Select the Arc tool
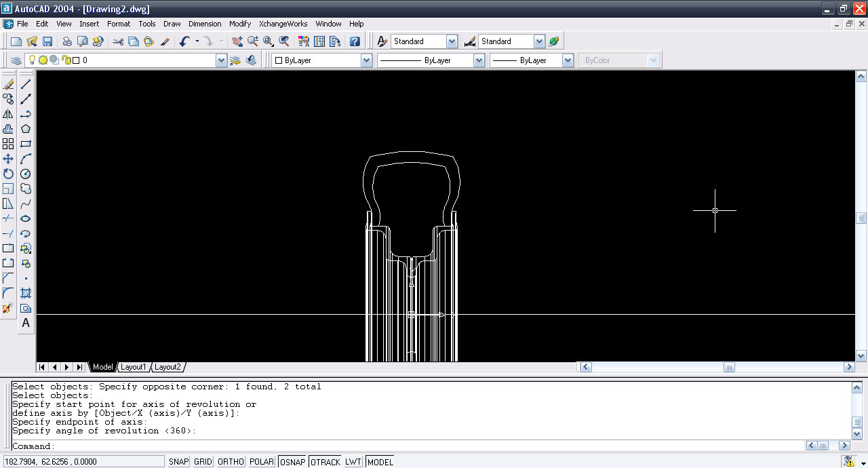This screenshot has height=468, width=868. coord(26,159)
